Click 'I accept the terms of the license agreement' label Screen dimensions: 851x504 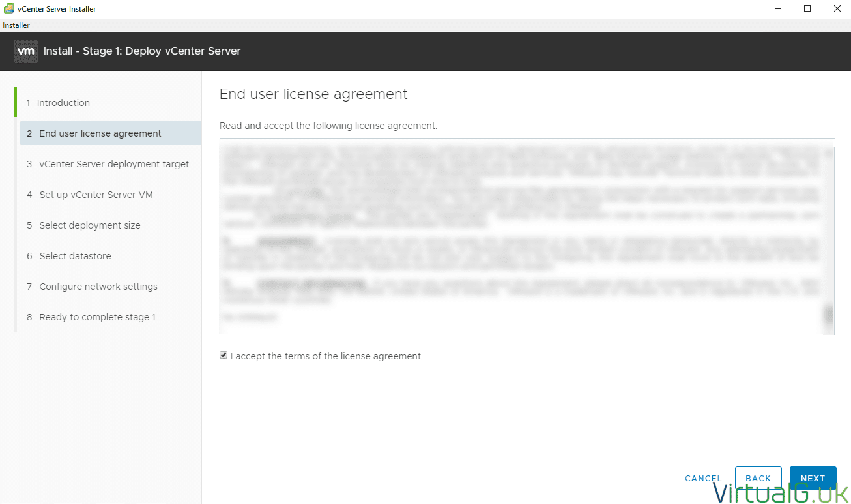(327, 356)
